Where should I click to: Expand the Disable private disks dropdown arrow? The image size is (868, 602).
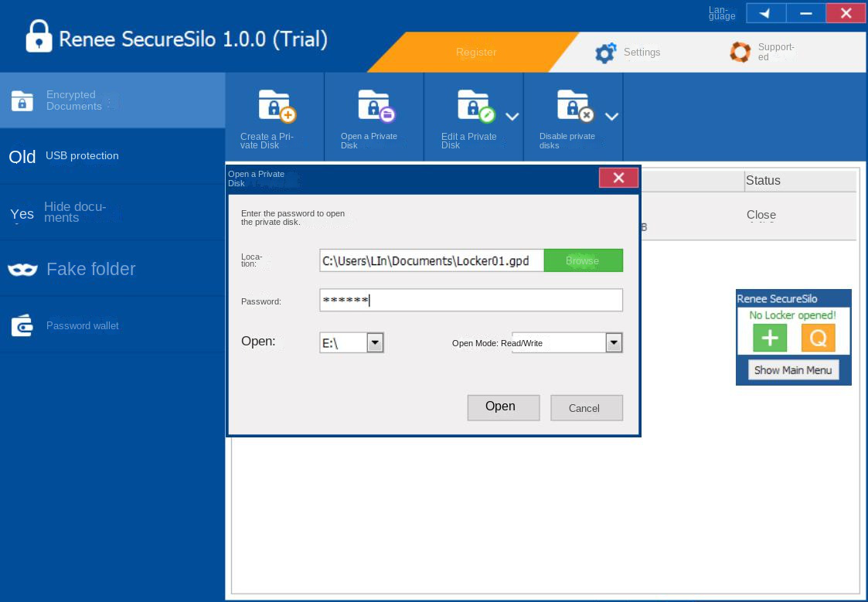(x=611, y=117)
